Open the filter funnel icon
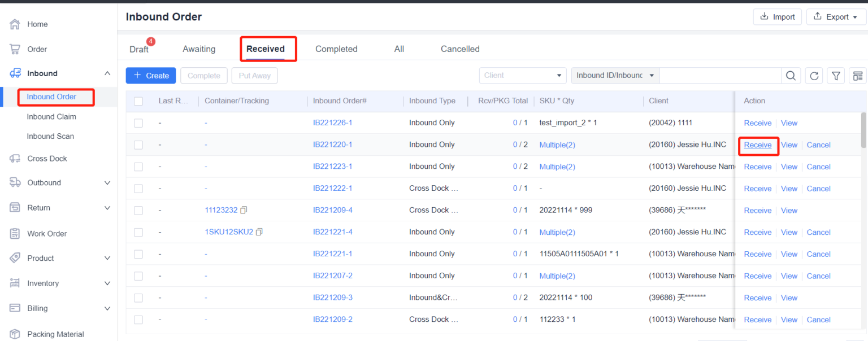Viewport: 868px width, 341px height. click(x=836, y=75)
